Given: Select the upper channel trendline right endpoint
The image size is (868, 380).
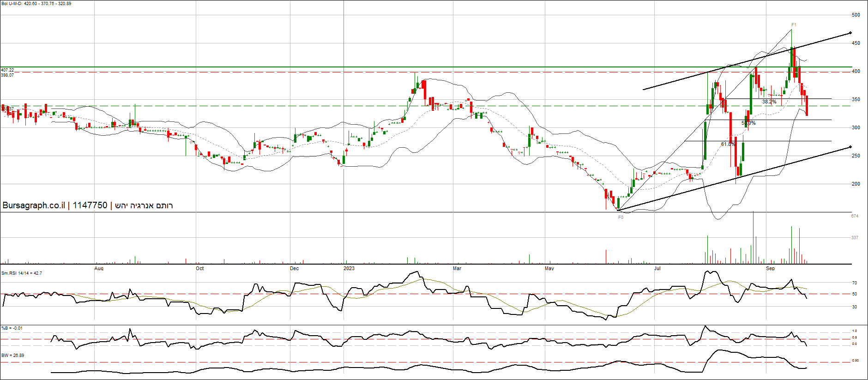Looking at the screenshot, I should (x=850, y=33).
